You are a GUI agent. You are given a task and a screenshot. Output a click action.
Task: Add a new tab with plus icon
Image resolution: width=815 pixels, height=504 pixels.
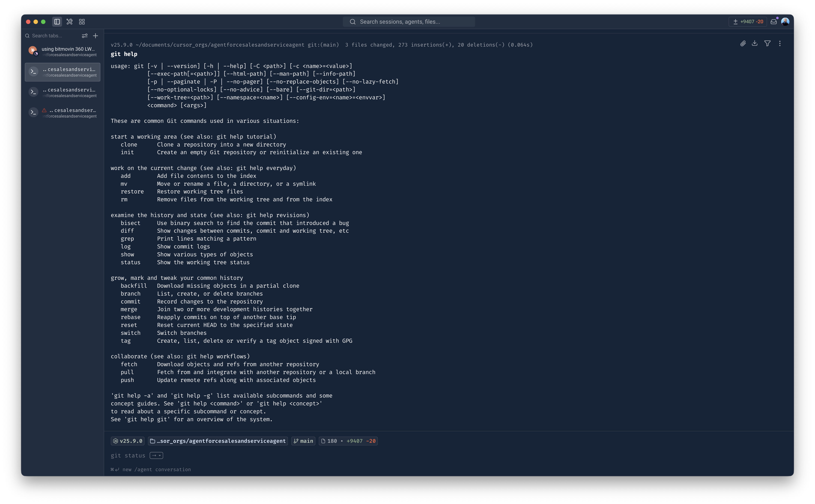point(96,36)
